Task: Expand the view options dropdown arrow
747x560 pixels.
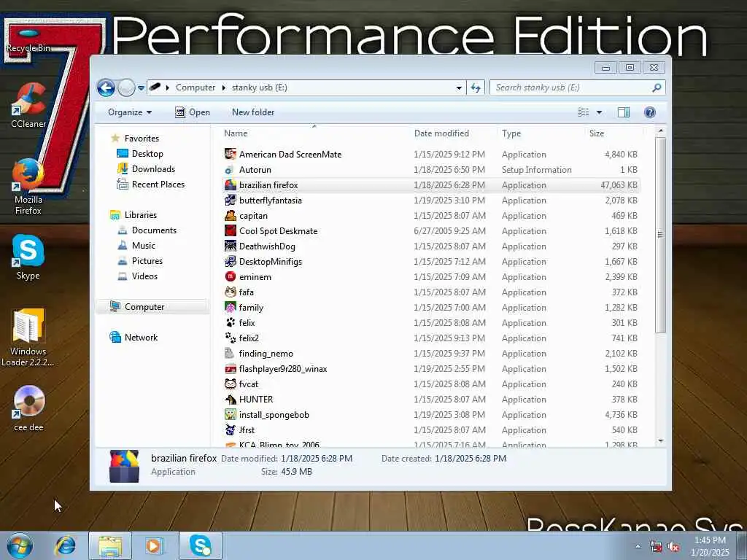Action: (x=599, y=112)
